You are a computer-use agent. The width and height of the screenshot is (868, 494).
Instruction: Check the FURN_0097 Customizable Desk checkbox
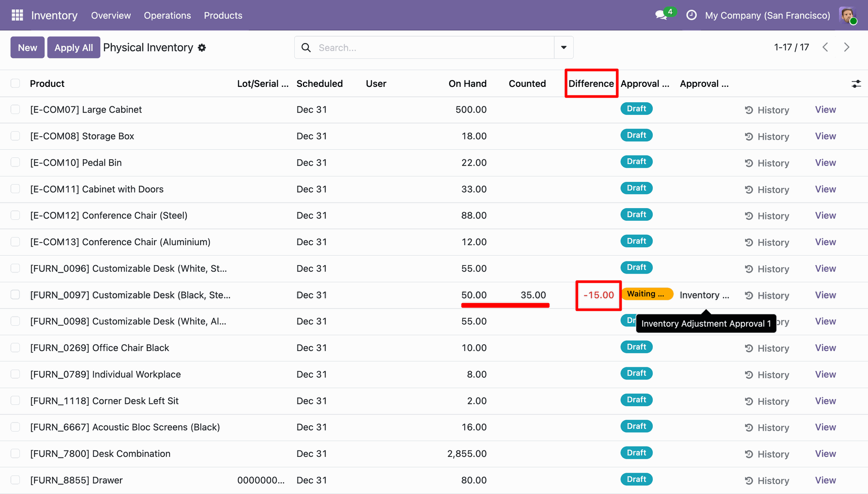tap(15, 295)
